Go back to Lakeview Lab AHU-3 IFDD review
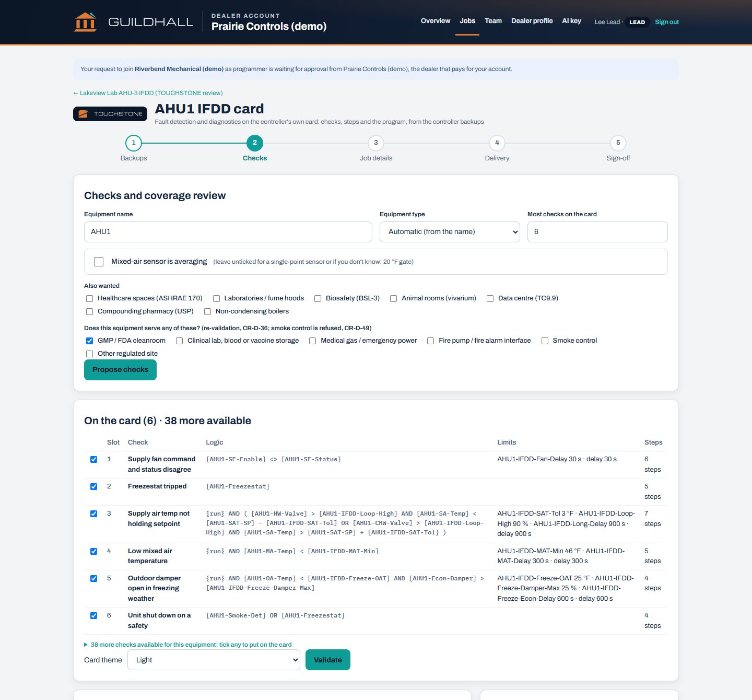Image resolution: width=752 pixels, height=700 pixels. [x=148, y=93]
